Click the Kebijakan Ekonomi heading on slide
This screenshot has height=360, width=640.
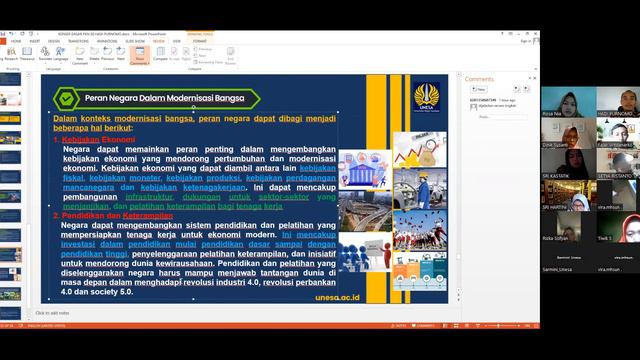[98, 140]
